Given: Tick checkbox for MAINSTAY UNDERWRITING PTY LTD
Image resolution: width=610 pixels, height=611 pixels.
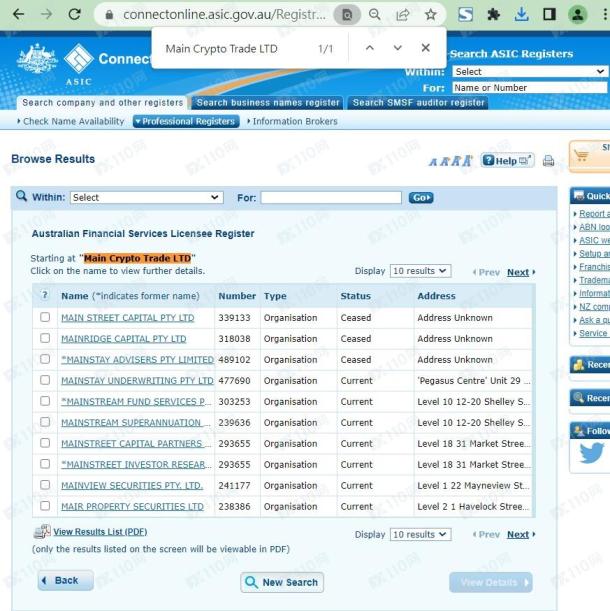Looking at the screenshot, I should tap(45, 380).
